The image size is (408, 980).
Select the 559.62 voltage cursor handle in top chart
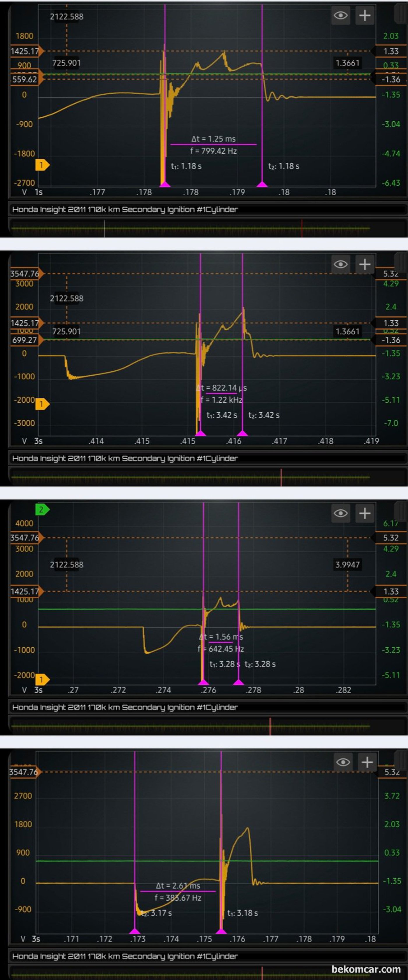25,80
